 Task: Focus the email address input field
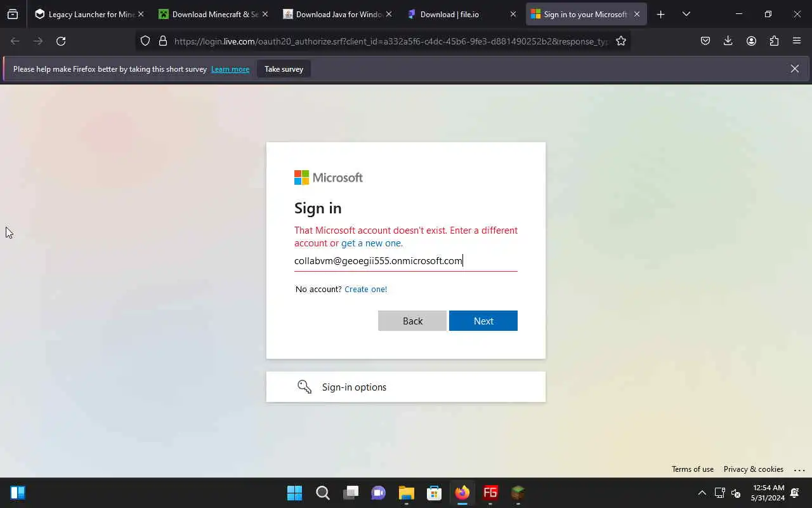click(x=406, y=261)
